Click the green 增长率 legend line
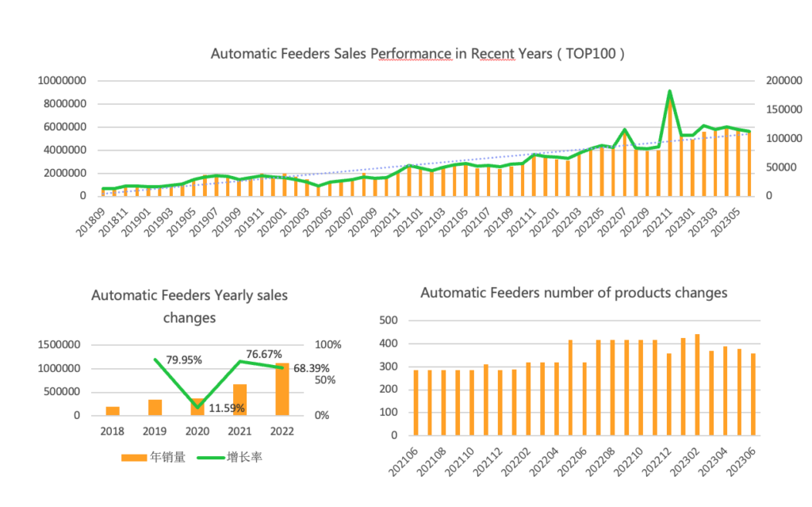 211,458
